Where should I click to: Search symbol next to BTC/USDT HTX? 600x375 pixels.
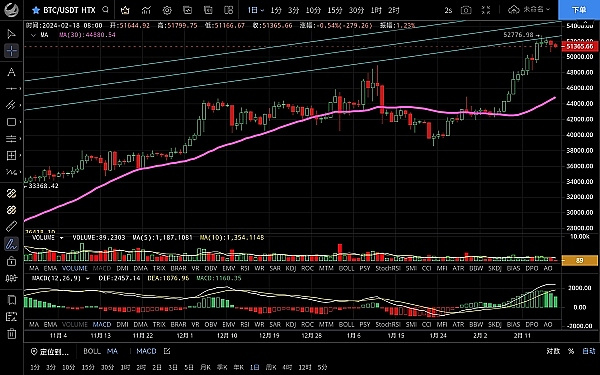coord(106,10)
